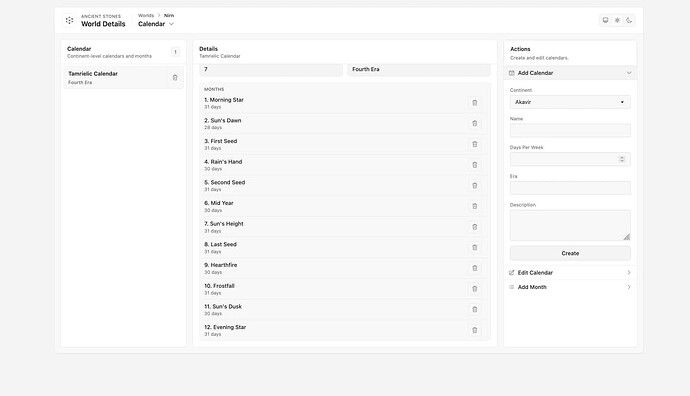Viewport: 690px width, 396px height.
Task: Switch to dark theme moon icon
Action: pos(629,20)
